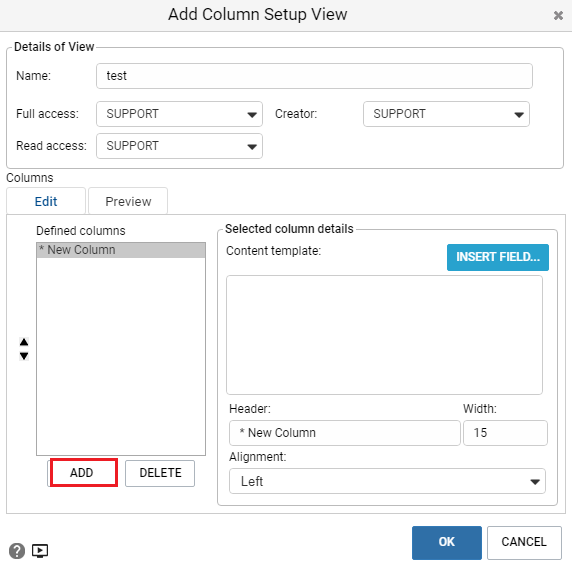Confirm with the OK button
The height and width of the screenshot is (568, 572).
[447, 542]
